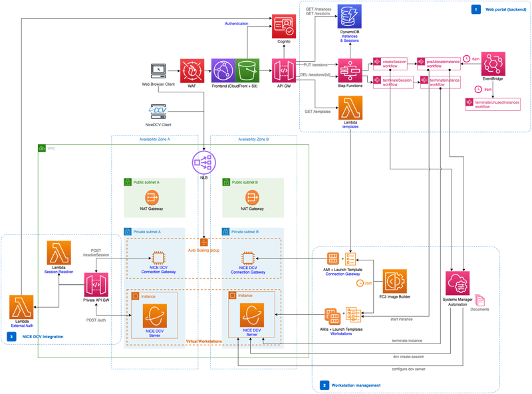Click the Cognito icon
Image resolution: width=532 pixels, height=394 pixels.
pos(284,27)
